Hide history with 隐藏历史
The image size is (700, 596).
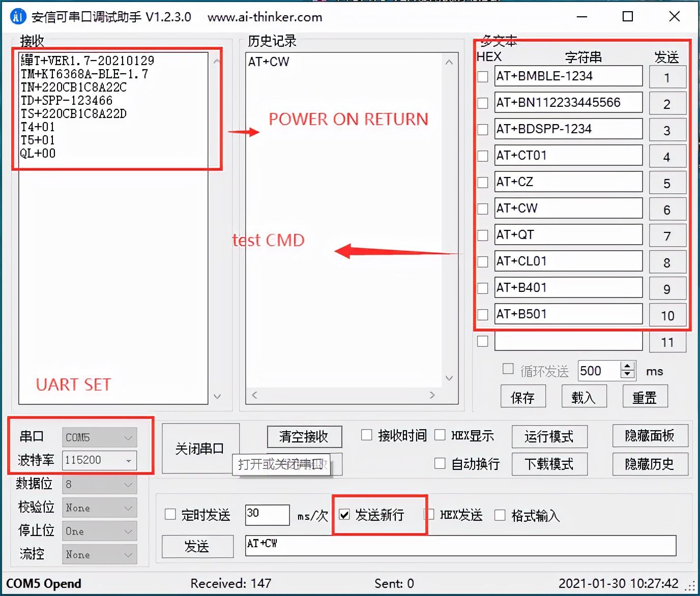click(x=650, y=464)
